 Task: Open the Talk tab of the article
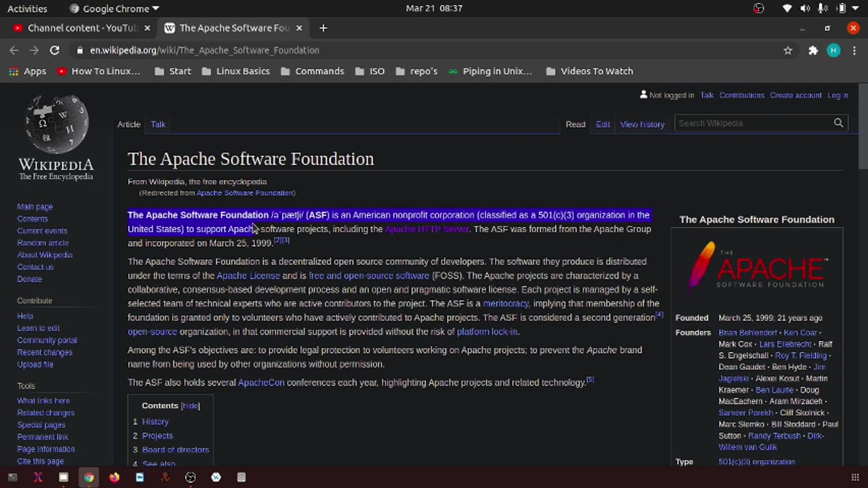click(x=158, y=124)
